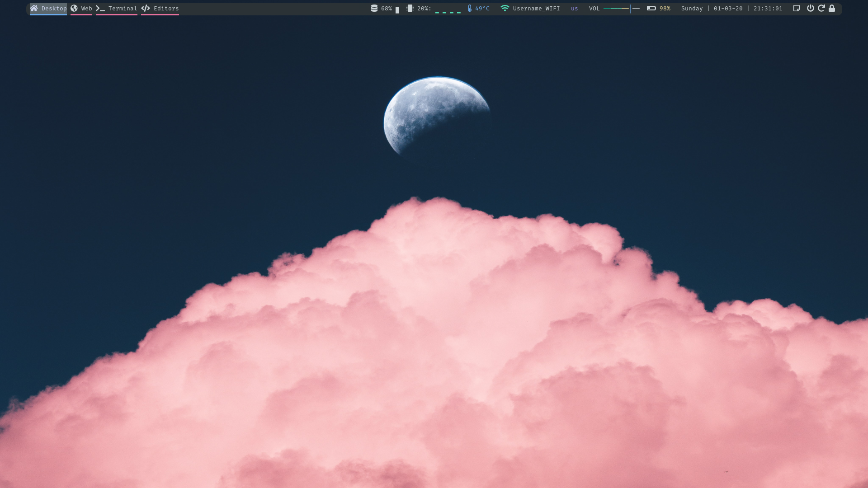Open the sticky note icon
Viewport: 868px width, 488px height.
797,8
